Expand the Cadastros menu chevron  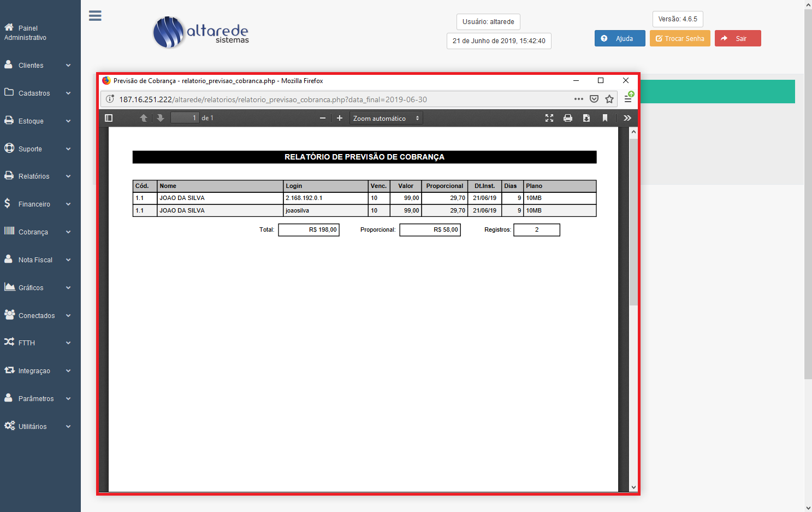[68, 93]
